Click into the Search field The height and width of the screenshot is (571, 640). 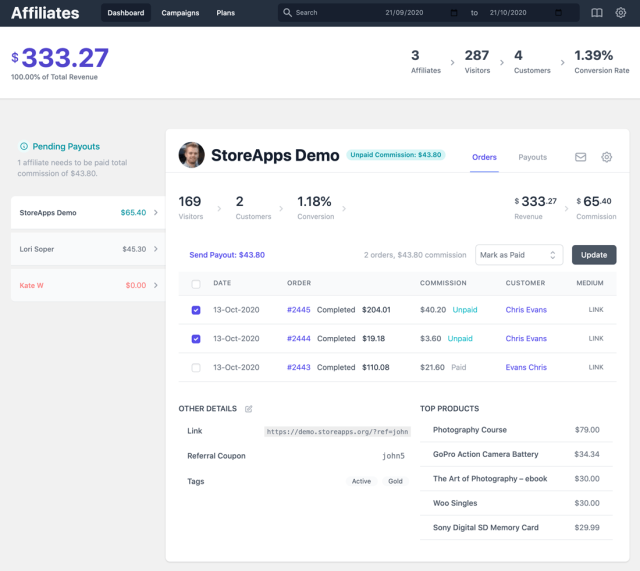click(x=335, y=13)
